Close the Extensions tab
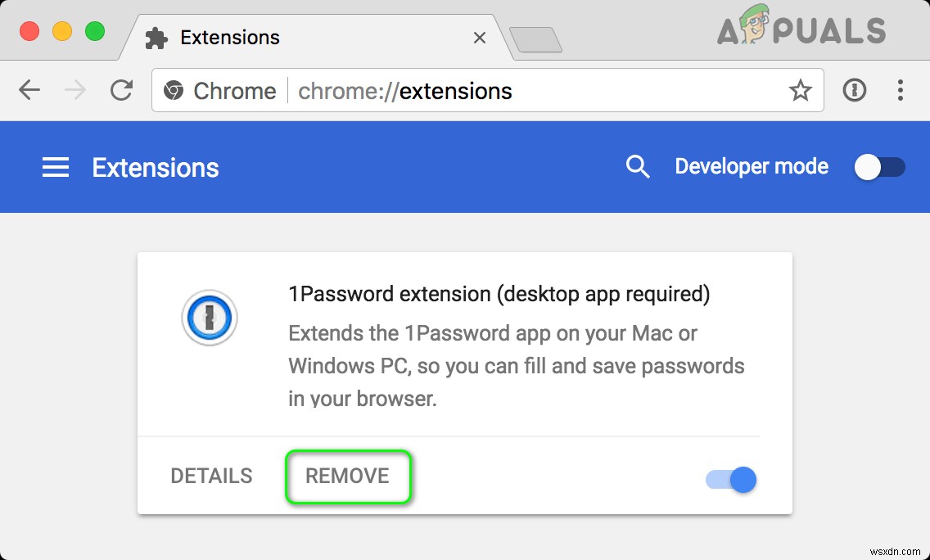The image size is (930, 560). coord(480,38)
